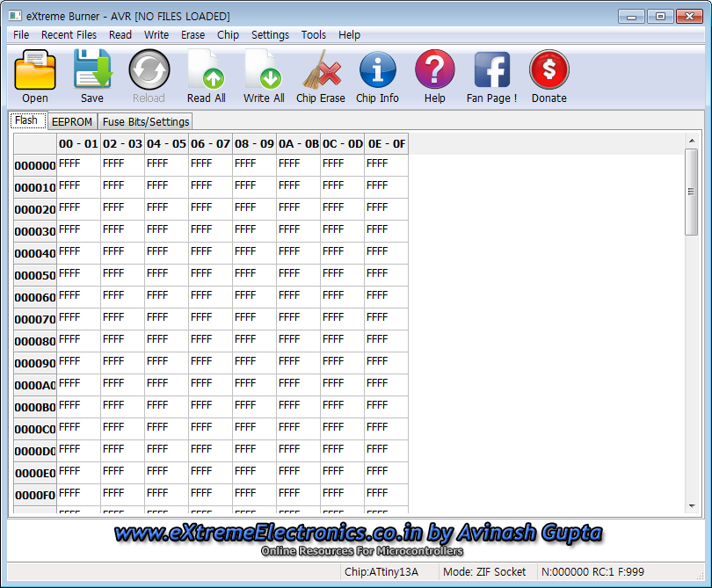Click column header 0E - 0F
Viewport: 712px width, 588px height.
pos(387,144)
